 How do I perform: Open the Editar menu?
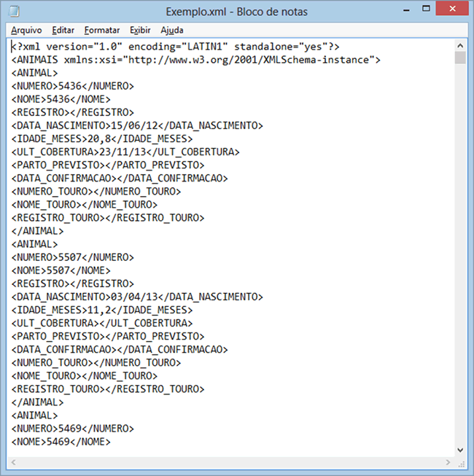[63, 30]
